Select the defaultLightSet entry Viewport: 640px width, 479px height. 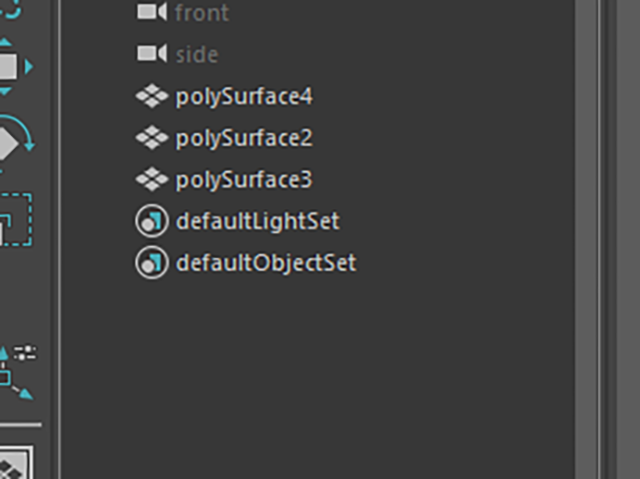pos(257,221)
